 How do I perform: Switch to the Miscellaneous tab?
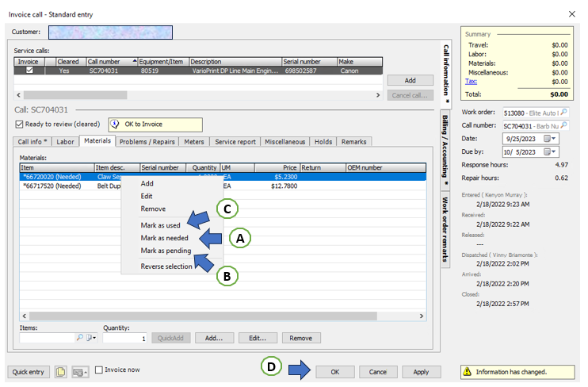click(285, 142)
